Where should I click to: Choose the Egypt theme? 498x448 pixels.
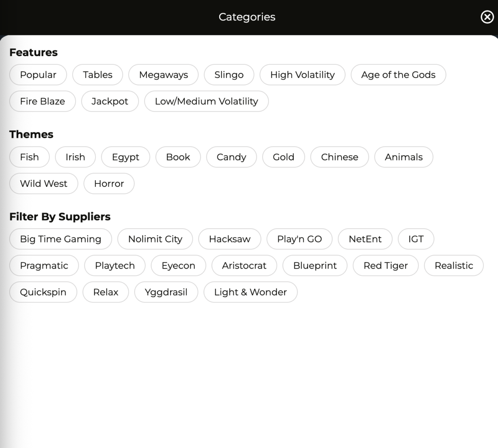coord(125,157)
